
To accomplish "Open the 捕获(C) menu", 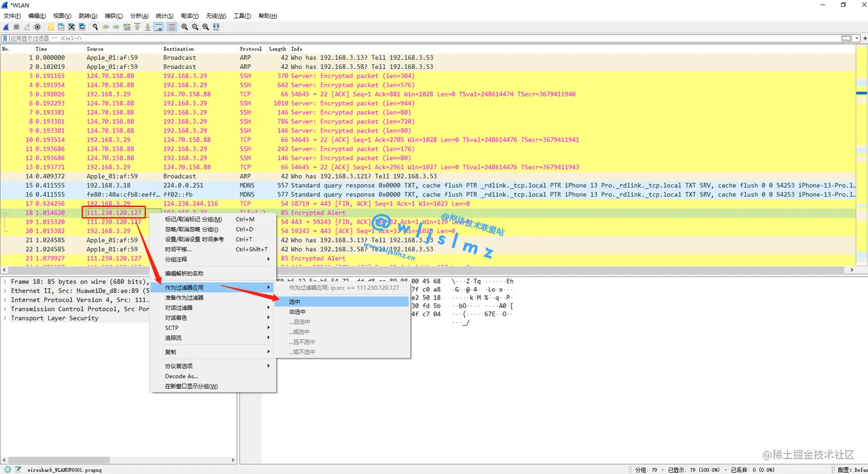I will [114, 16].
